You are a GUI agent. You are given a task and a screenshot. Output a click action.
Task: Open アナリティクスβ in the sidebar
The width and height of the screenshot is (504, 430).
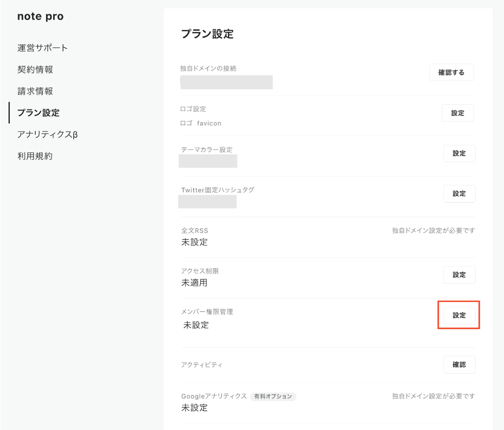coord(47,135)
